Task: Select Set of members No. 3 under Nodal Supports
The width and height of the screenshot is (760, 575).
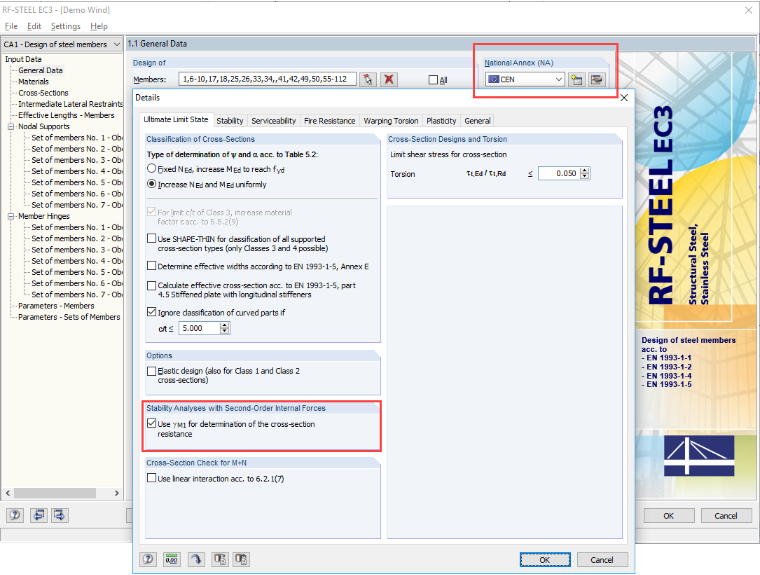Action: pyautogui.click(x=77, y=160)
